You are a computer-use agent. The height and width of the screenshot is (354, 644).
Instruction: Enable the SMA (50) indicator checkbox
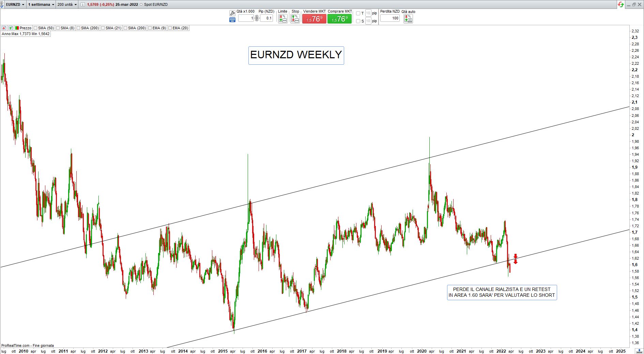[x=35, y=28]
